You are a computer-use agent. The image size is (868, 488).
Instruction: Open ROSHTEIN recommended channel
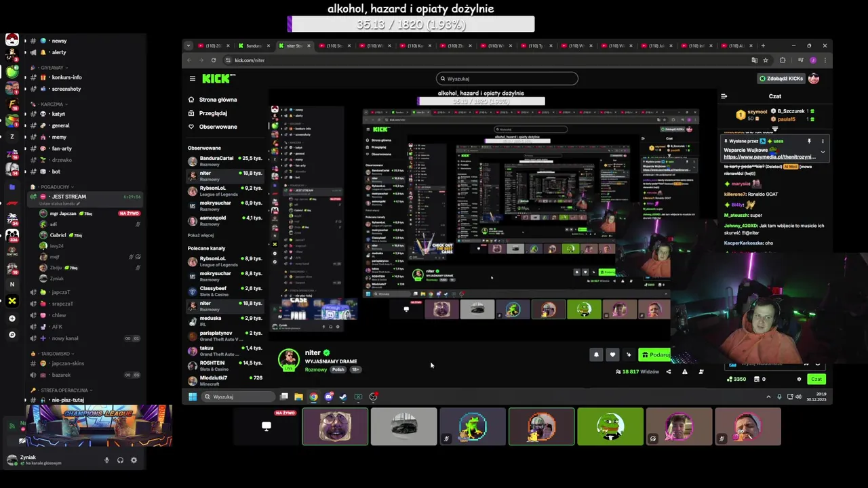pyautogui.click(x=226, y=365)
